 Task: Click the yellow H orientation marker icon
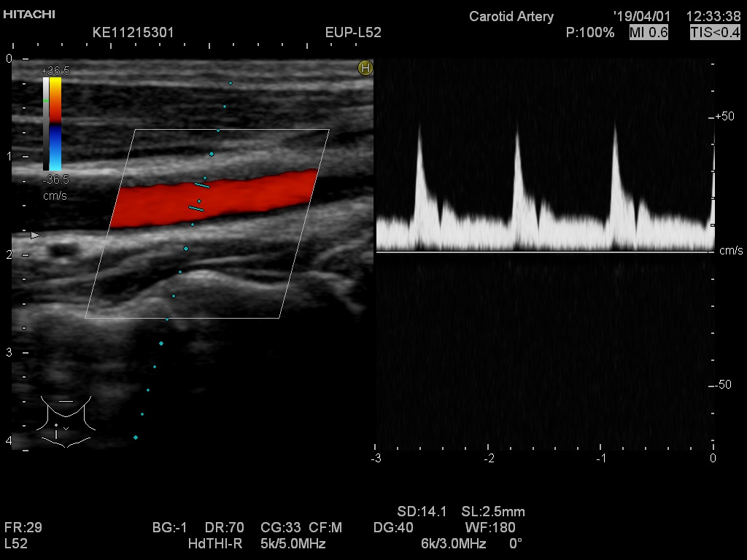pos(365,68)
